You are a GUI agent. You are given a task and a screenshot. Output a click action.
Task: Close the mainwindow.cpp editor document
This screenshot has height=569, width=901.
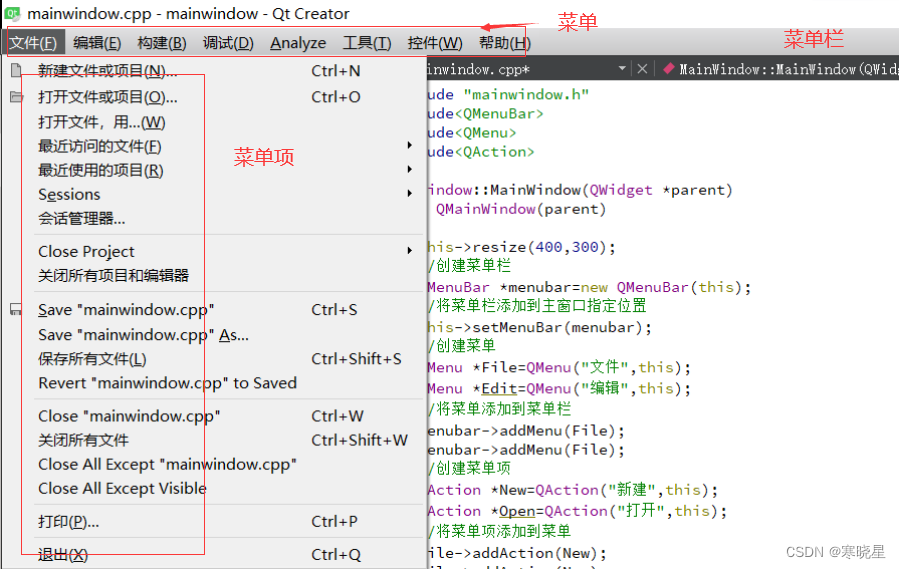[x=642, y=69]
